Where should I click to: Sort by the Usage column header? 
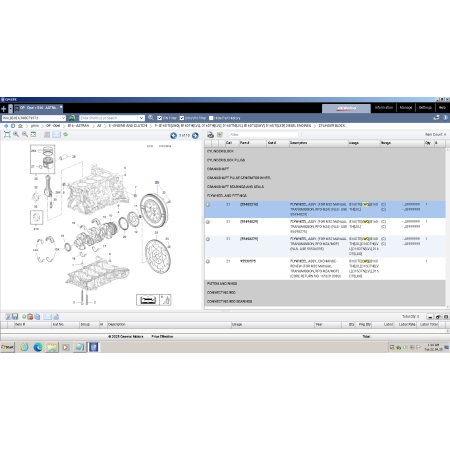364,143
